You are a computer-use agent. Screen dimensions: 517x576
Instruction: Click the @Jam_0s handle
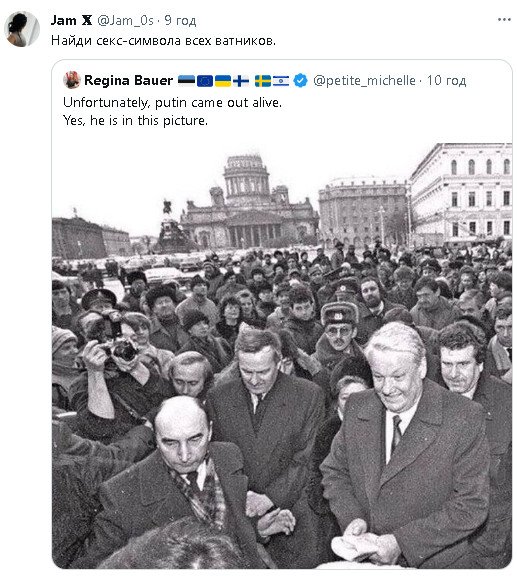pos(125,21)
